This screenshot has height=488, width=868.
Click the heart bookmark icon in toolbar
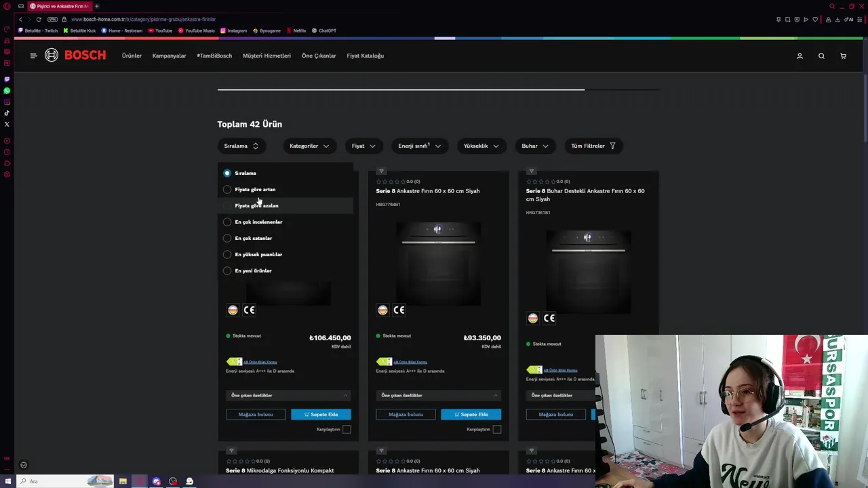click(815, 19)
